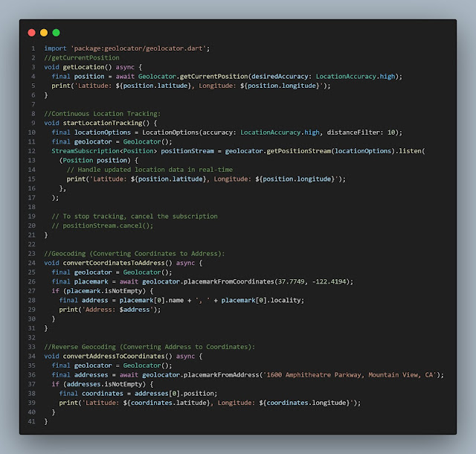Click line number 3 in gutter

click(33, 67)
